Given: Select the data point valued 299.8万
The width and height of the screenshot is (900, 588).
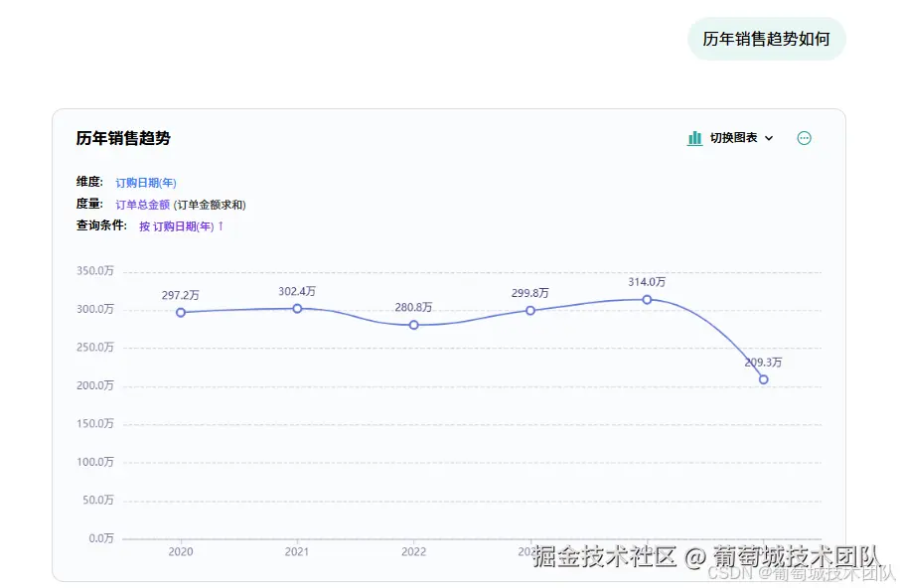Looking at the screenshot, I should click(530, 310).
